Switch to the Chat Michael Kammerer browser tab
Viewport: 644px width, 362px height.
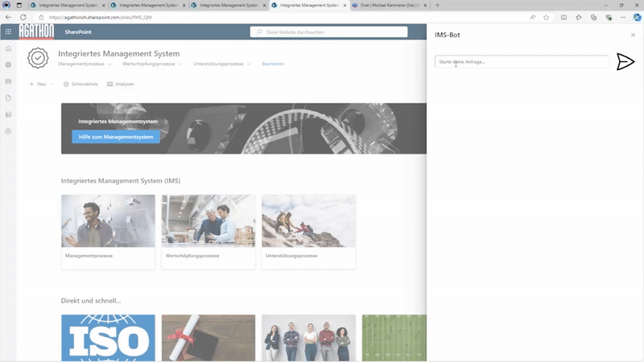pos(386,5)
